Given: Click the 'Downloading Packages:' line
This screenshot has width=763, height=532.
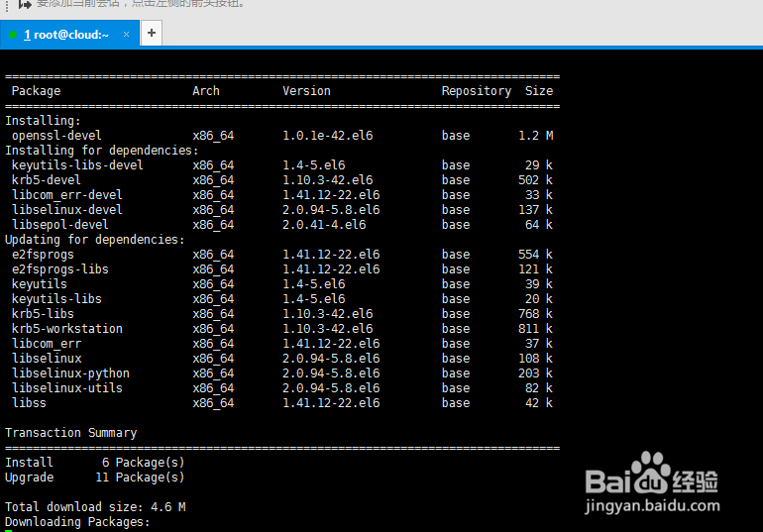Looking at the screenshot, I should pyautogui.click(x=77, y=522).
